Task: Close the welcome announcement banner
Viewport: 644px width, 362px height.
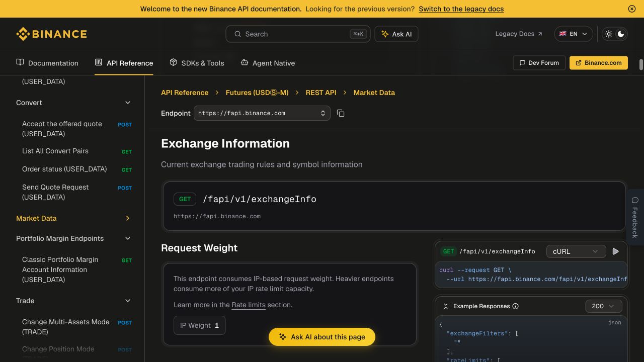Action: pos(632,9)
